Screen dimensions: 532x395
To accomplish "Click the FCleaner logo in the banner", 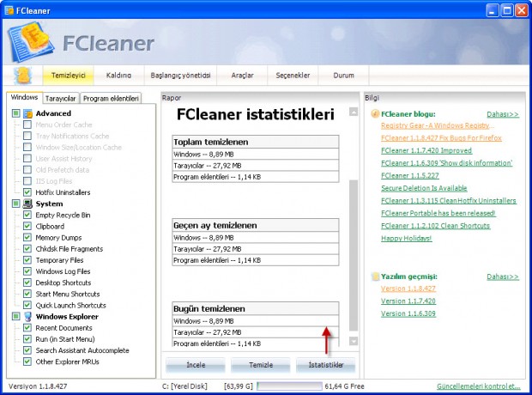I will tap(30, 41).
